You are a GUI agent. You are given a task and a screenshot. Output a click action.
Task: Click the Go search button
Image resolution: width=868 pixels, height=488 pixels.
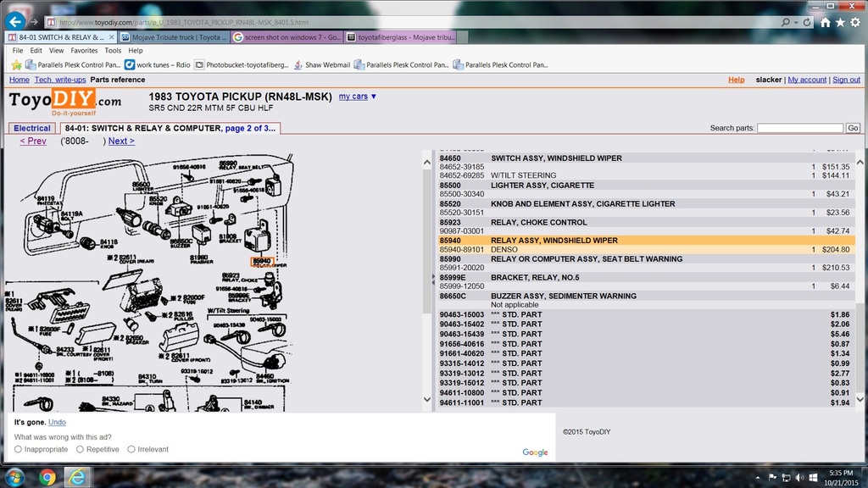click(853, 128)
